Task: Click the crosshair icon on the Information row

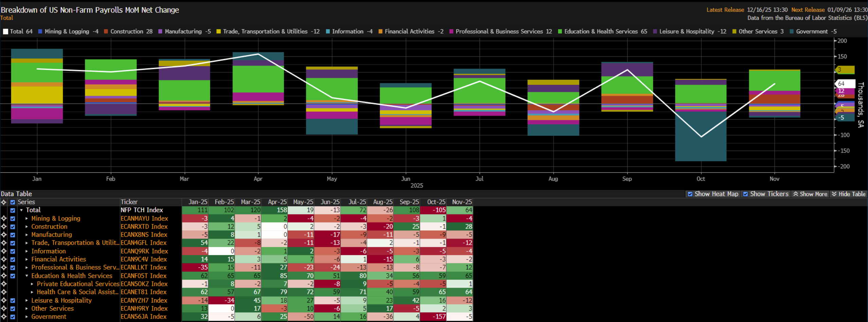Action: [x=4, y=251]
